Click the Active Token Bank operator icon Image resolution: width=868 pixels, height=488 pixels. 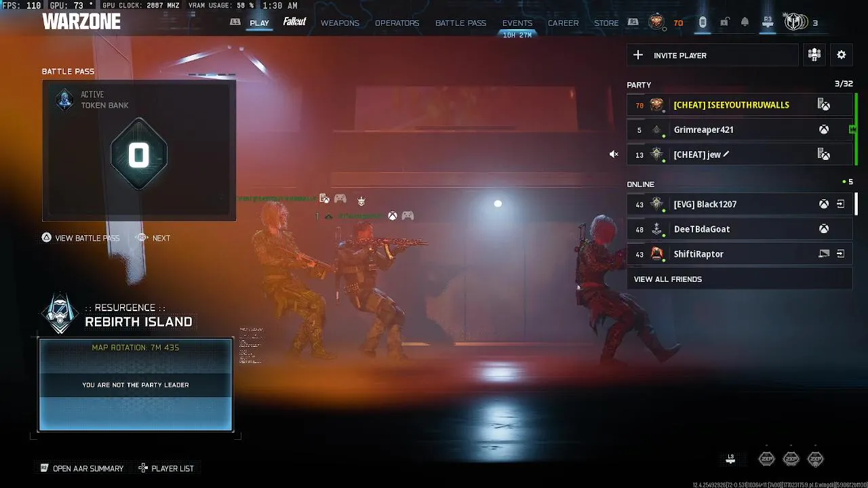coord(64,100)
